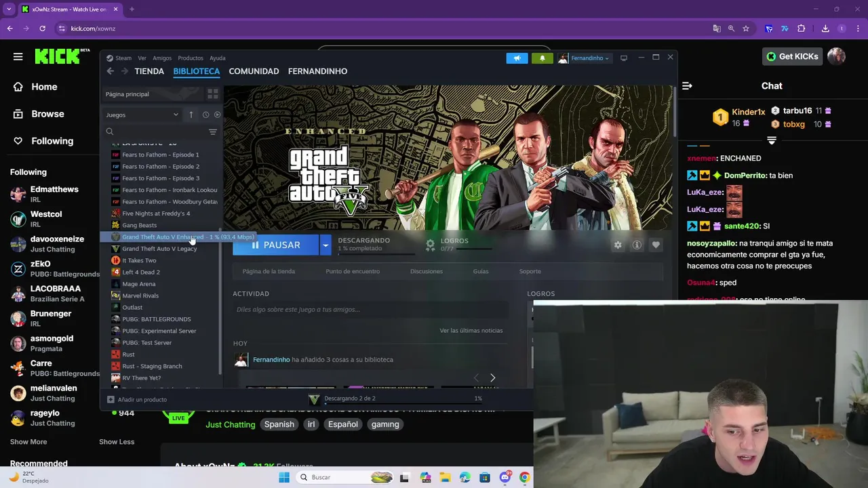Viewport: 868px width, 488px height.
Task: Click the Kick logo
Action: tap(62, 56)
